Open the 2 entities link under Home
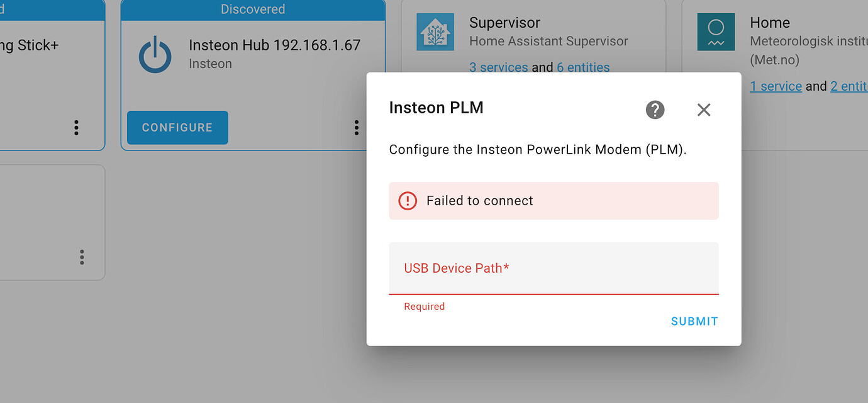This screenshot has height=403, width=868. [849, 86]
